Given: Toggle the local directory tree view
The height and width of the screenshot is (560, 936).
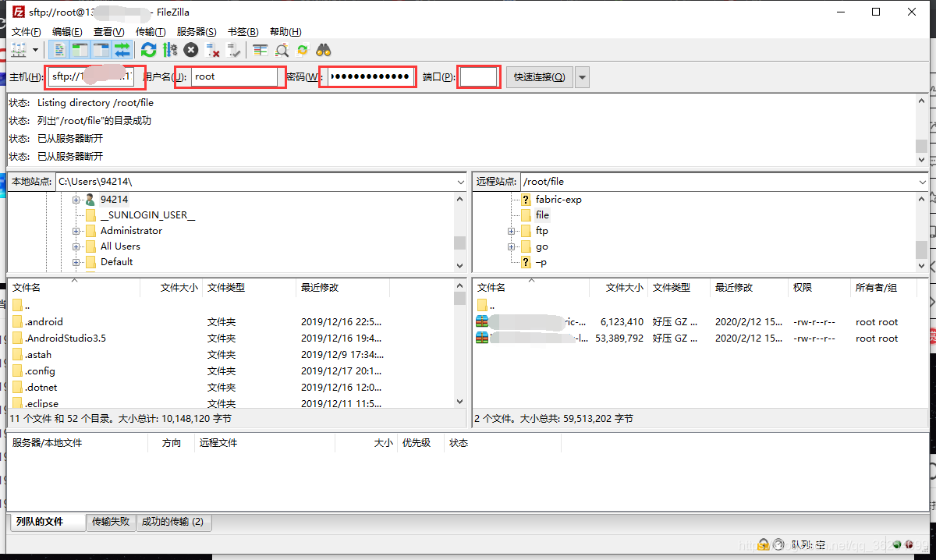Looking at the screenshot, I should click(80, 50).
